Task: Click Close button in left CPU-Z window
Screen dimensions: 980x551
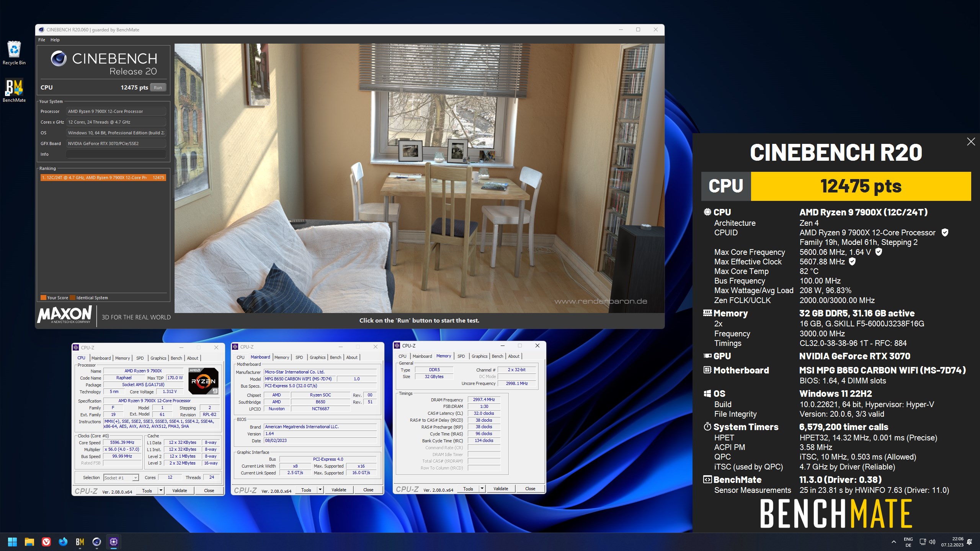Action: (209, 491)
